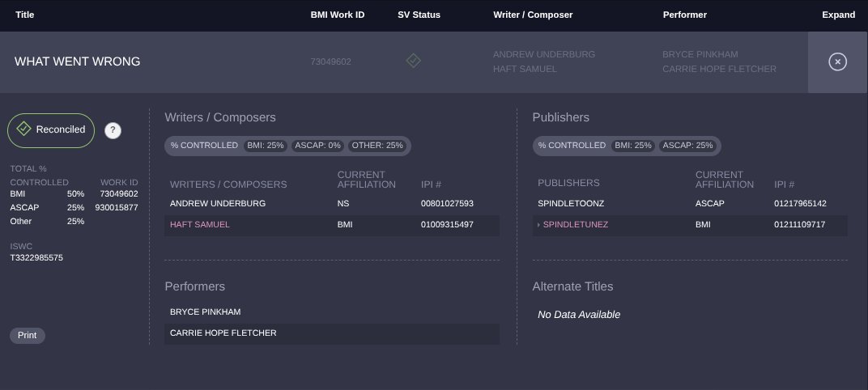Click ISWC value T3322985575
The image size is (868, 390).
point(36,258)
